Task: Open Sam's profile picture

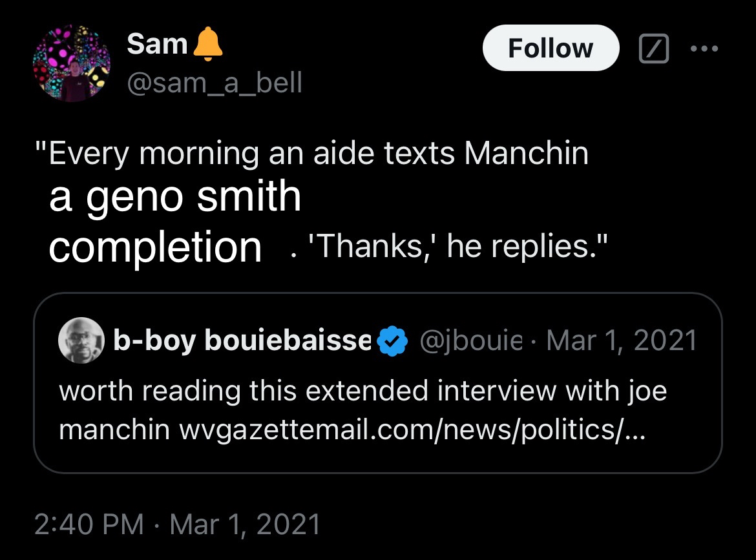Action: [x=71, y=63]
